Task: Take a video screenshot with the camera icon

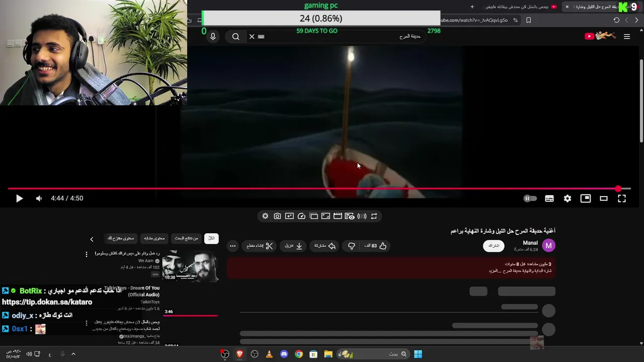Action: [x=277, y=216]
